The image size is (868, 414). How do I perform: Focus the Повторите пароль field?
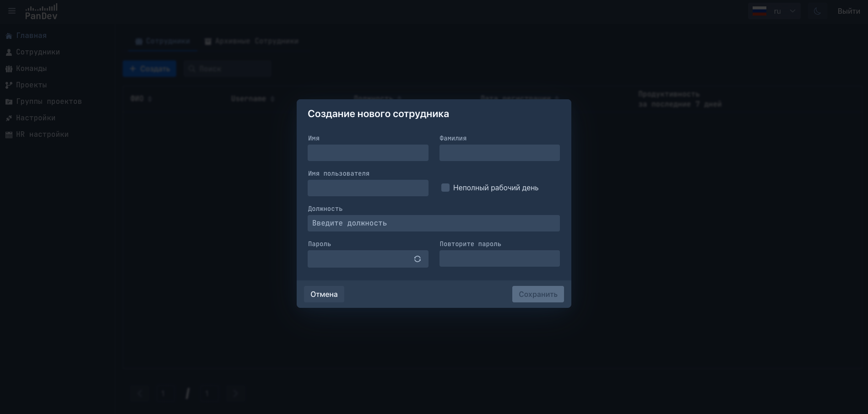coord(499,258)
